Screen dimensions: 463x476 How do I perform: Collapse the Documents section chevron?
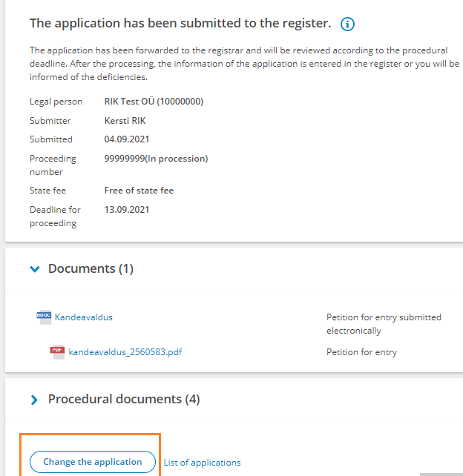coord(35,269)
